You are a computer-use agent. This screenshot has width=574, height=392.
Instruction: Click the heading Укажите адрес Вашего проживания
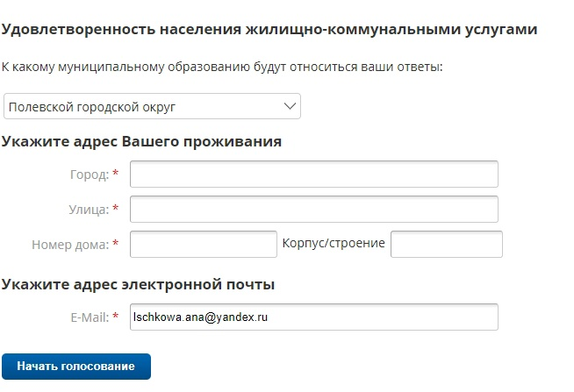[x=141, y=141]
